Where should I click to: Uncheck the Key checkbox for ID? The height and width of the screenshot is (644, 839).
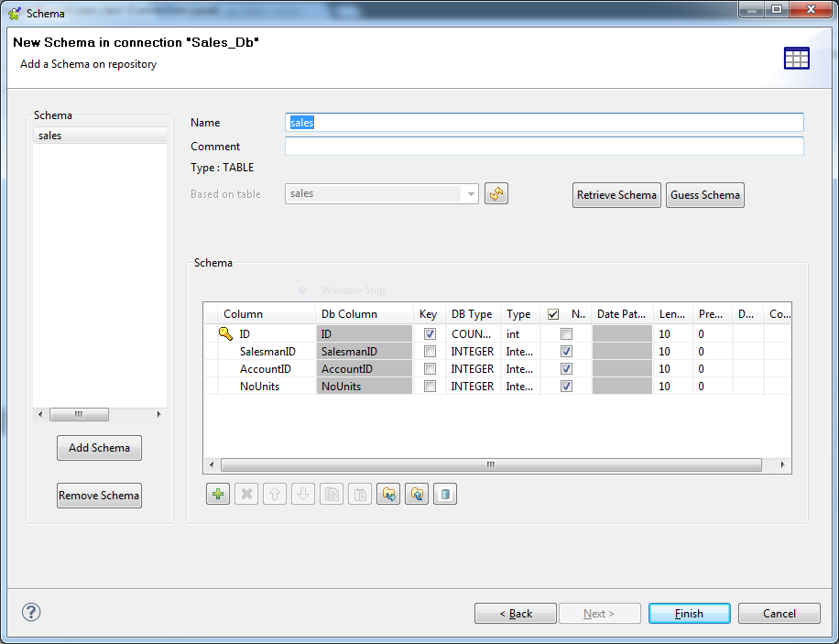tap(430, 334)
